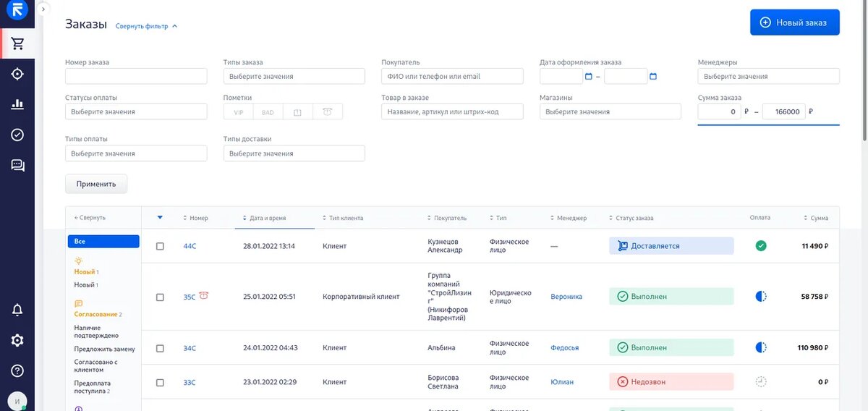The width and height of the screenshot is (868, 411).
Task: Open the Типы заказа dropdown
Action: (294, 76)
